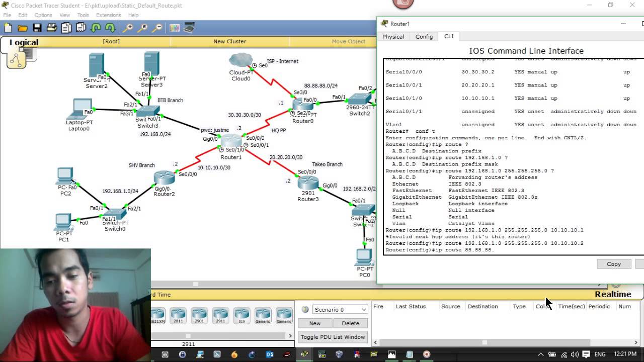The height and width of the screenshot is (362, 644).
Task: Reset the workspace zoom level
Action: pyautogui.click(x=143, y=28)
